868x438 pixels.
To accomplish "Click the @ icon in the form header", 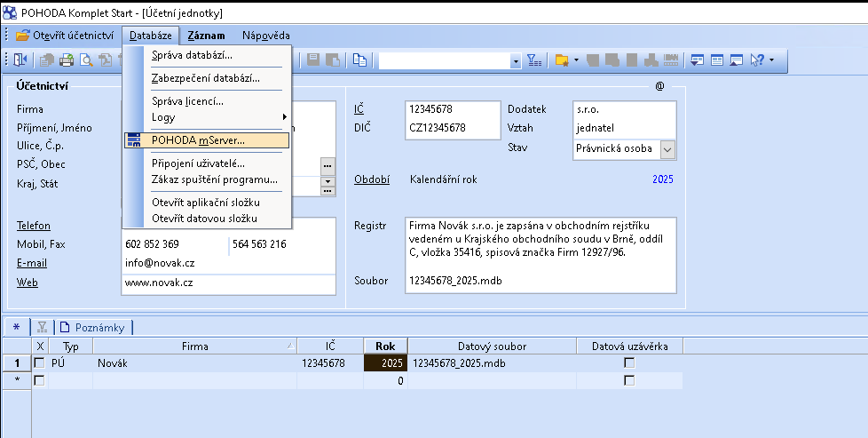I will [x=659, y=86].
